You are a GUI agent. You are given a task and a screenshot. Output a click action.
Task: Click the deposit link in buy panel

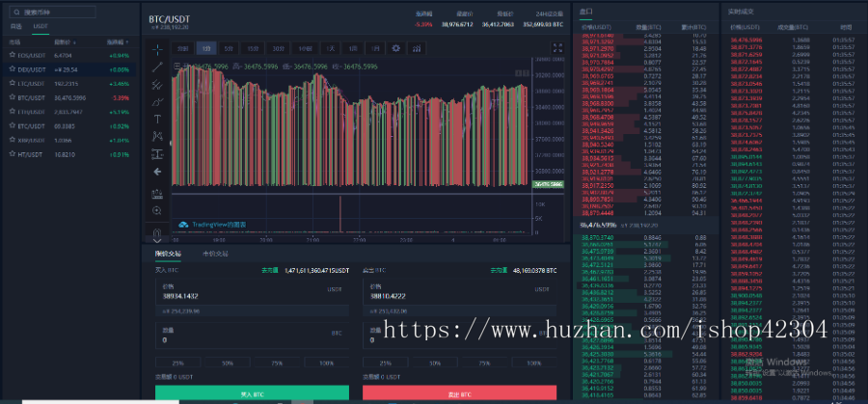click(268, 271)
